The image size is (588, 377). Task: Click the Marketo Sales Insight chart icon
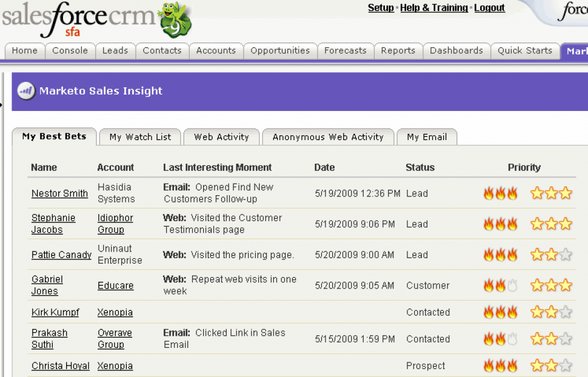26,91
